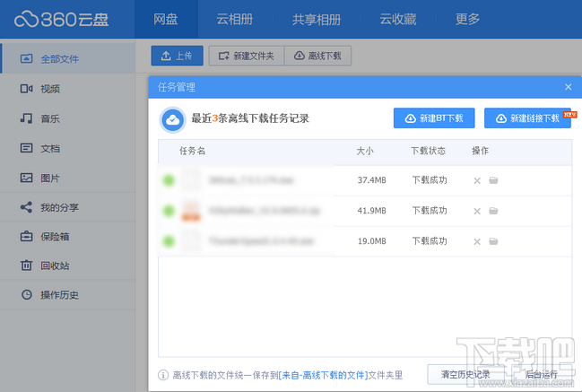
Task: Click the 我的分享 share icon
Action: pos(26,207)
